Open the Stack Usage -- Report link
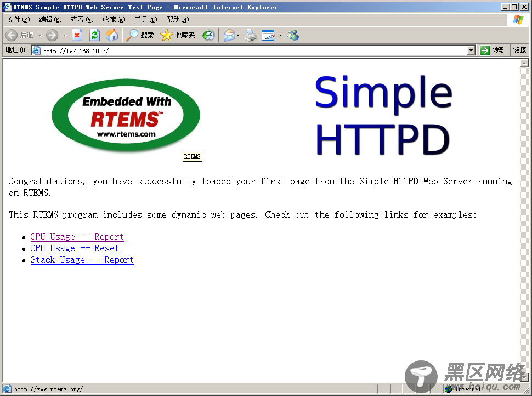532x396 pixels. coord(82,260)
